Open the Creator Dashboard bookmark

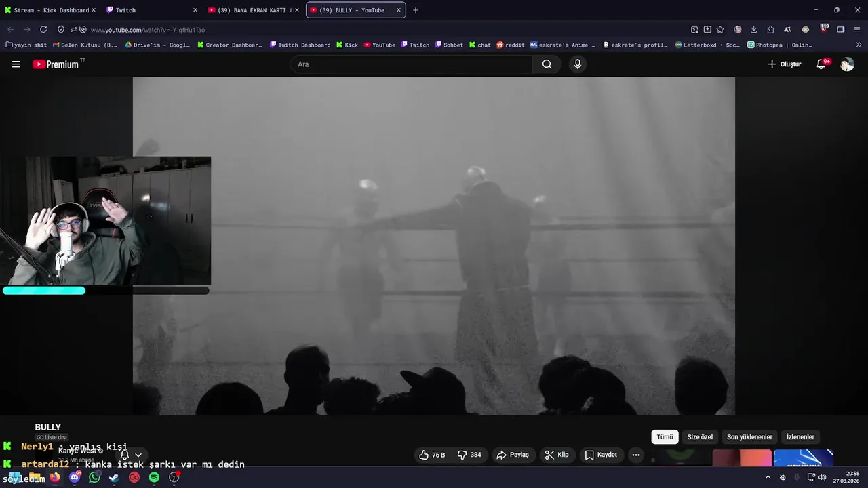(x=230, y=45)
